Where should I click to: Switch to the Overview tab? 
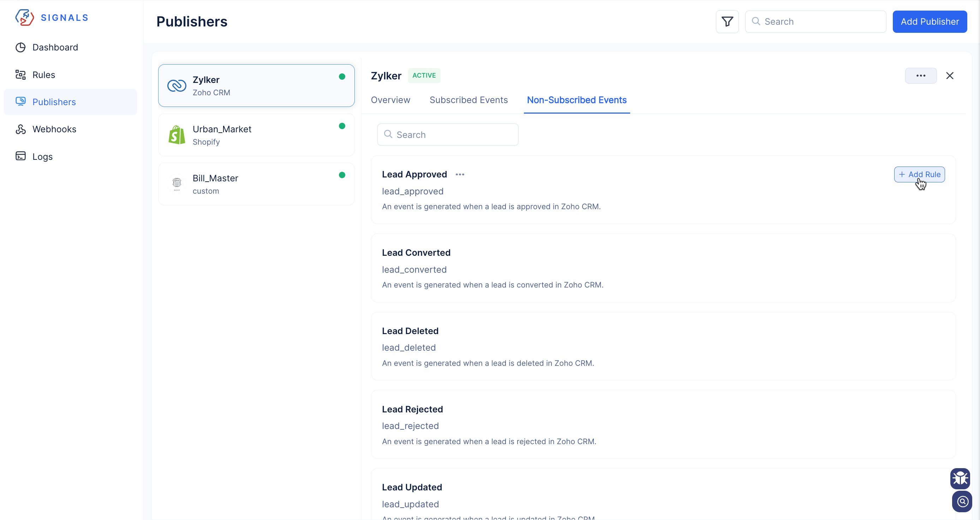(390, 100)
